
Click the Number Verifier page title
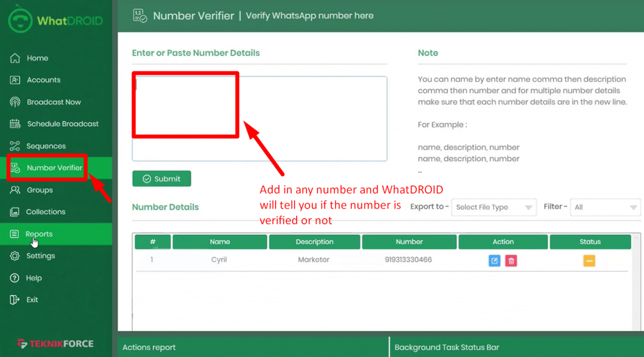click(x=194, y=16)
